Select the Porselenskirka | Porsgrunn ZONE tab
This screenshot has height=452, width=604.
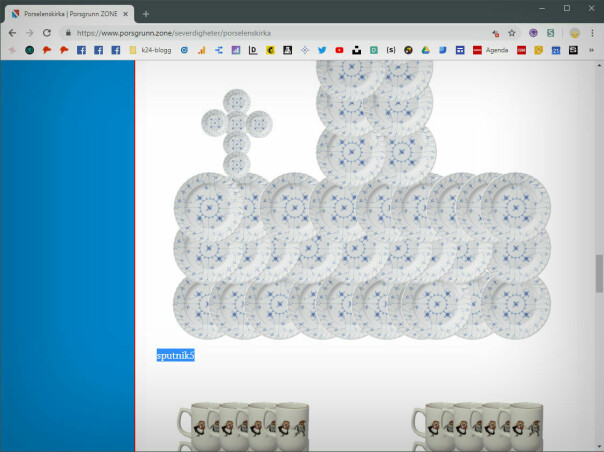(70, 14)
